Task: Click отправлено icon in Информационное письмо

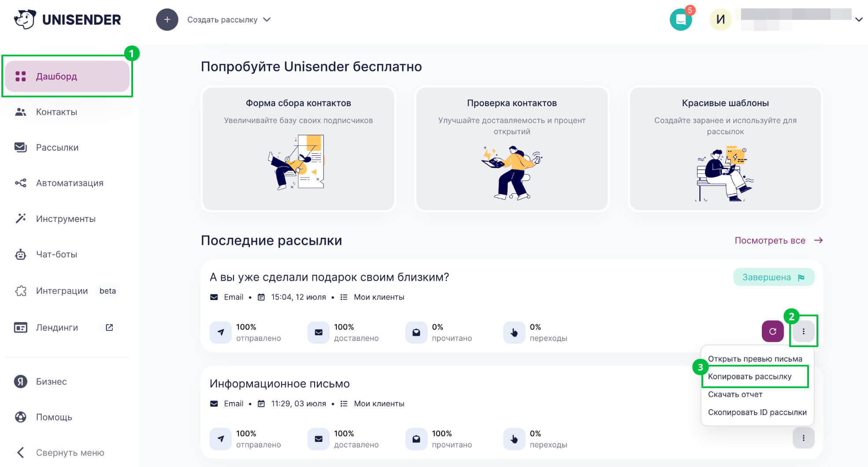Action: coord(221,439)
